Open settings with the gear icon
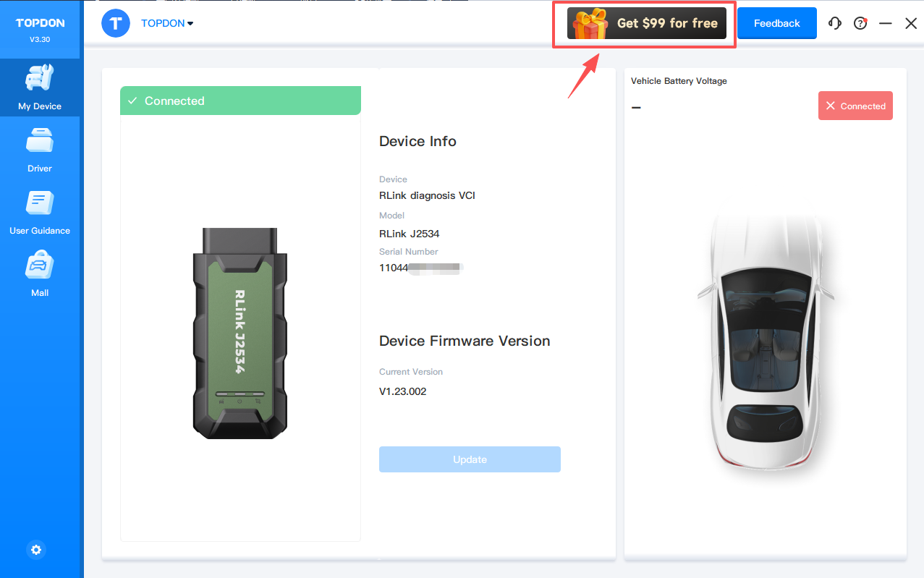Image resolution: width=924 pixels, height=578 pixels. (x=36, y=550)
